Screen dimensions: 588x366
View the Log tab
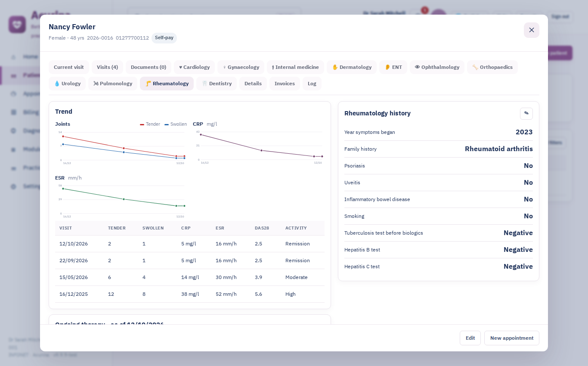pos(312,84)
